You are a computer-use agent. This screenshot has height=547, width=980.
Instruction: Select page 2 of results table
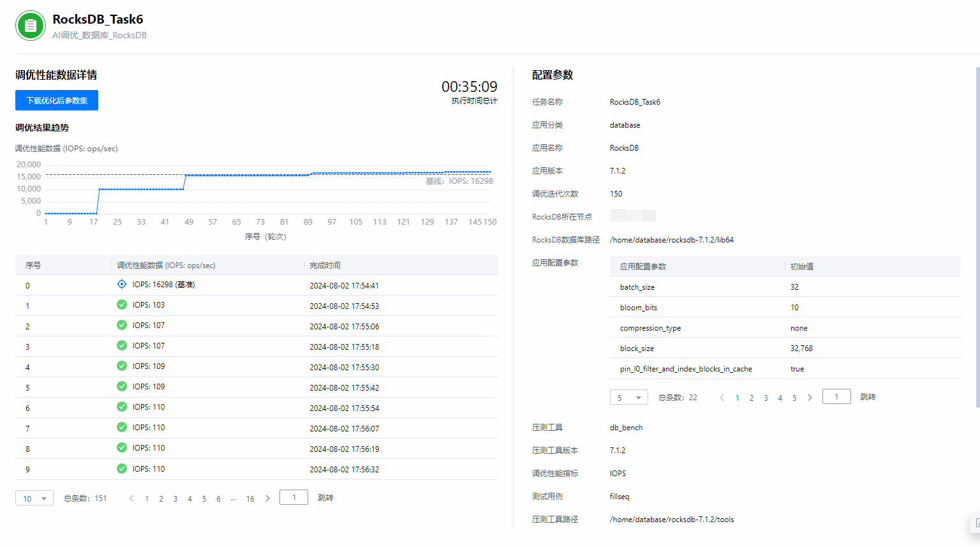[x=161, y=499]
